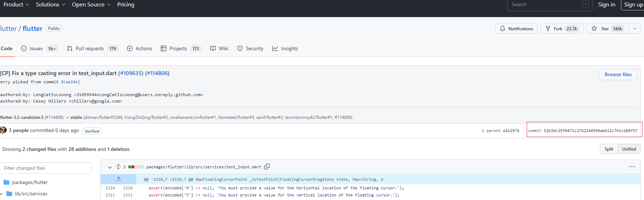Click the Notifications bell button
644x200 pixels.
click(x=516, y=28)
